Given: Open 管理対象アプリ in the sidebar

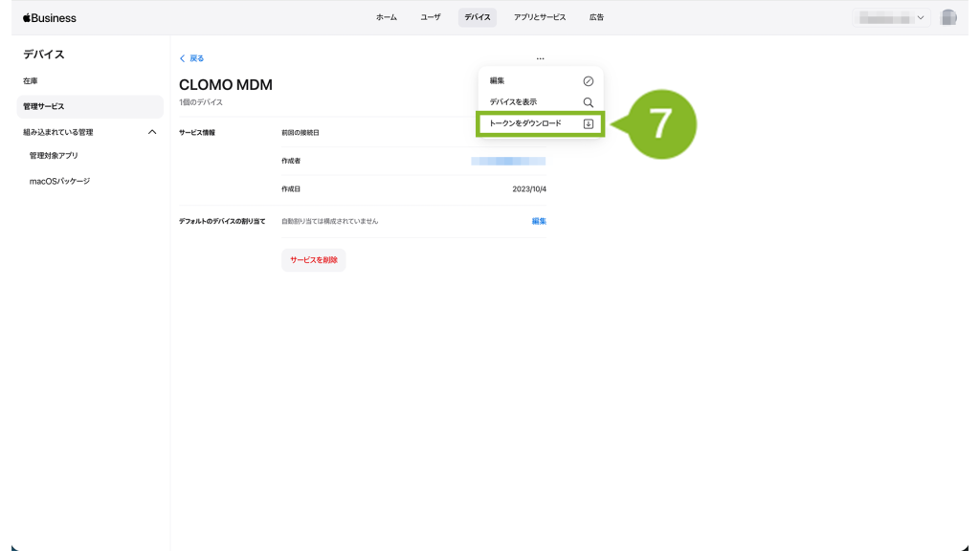Looking at the screenshot, I should click(x=54, y=155).
